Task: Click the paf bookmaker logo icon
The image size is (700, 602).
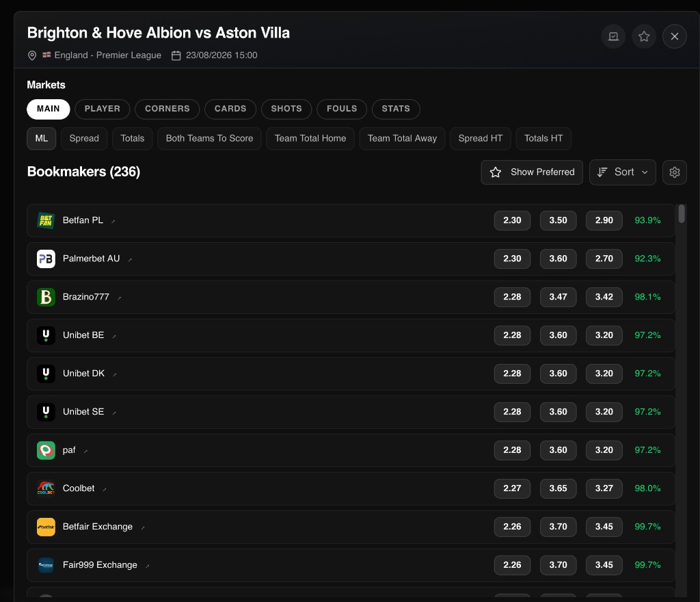Action: (46, 450)
